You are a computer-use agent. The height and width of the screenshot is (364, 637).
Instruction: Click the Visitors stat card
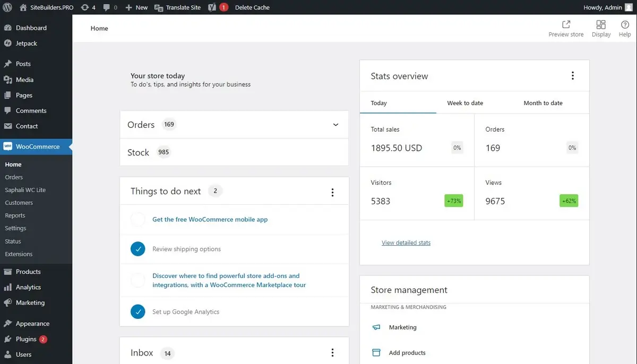click(x=417, y=193)
